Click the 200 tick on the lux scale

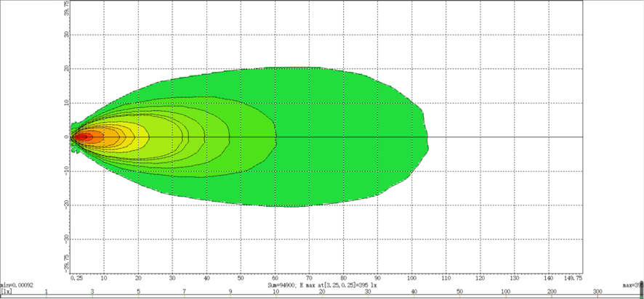point(552,292)
